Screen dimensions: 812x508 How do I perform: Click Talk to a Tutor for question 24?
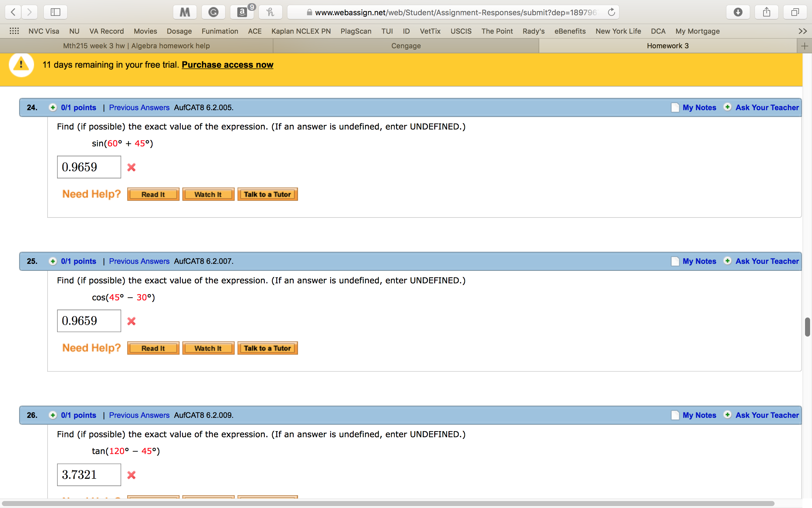(267, 195)
